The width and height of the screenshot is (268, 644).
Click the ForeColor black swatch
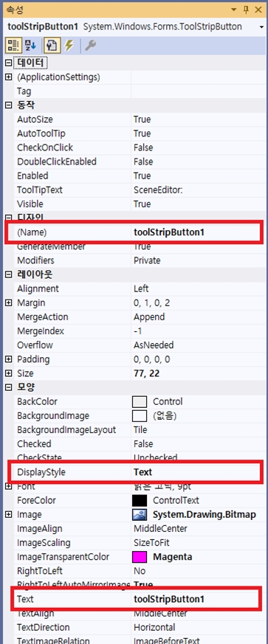tap(140, 500)
